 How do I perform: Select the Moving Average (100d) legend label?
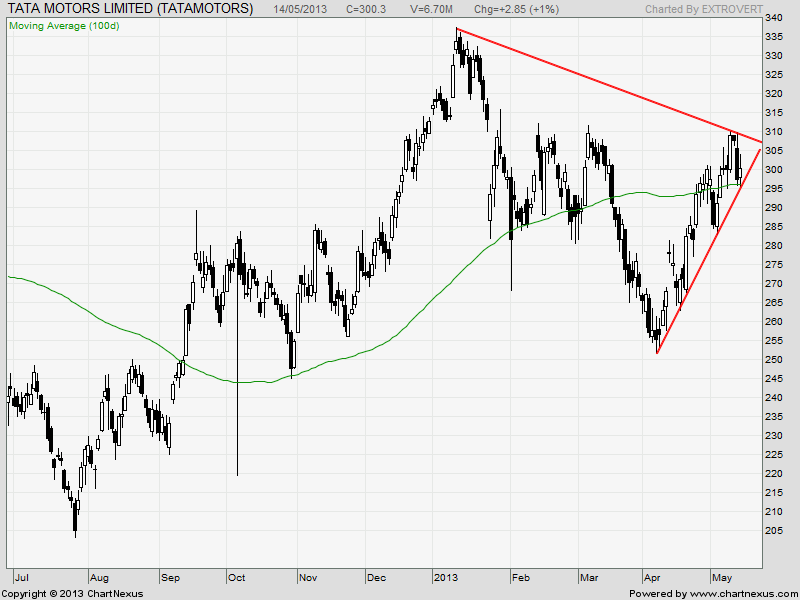pos(64,25)
